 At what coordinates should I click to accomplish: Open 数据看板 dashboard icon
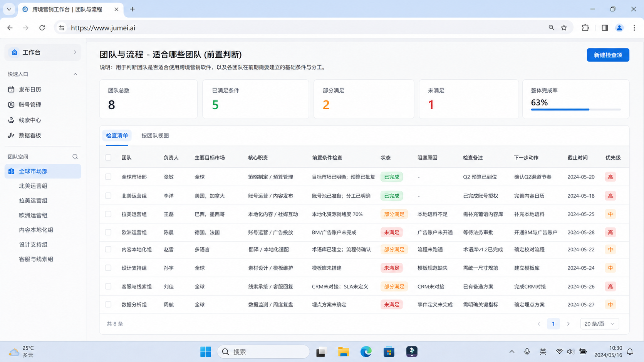click(x=11, y=135)
